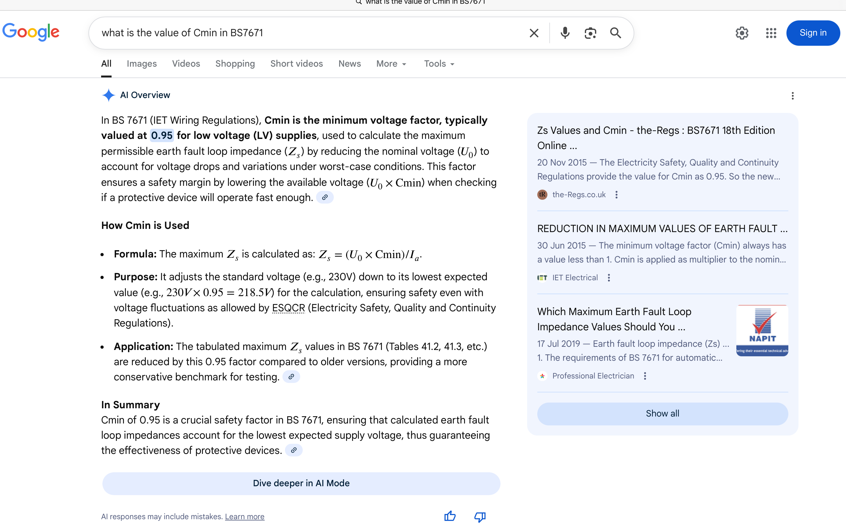Give the AI Overview a thumbs up
The width and height of the screenshot is (846, 532).
click(x=450, y=516)
